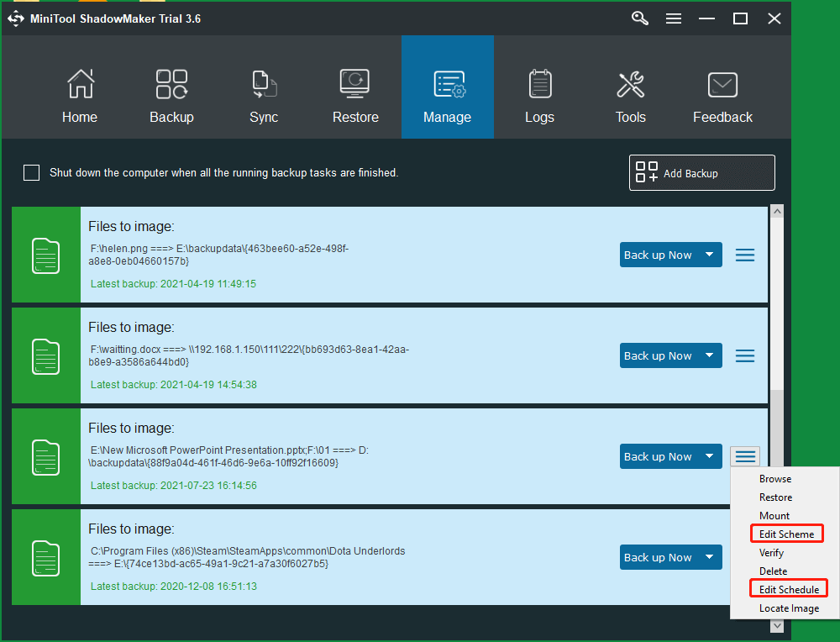Expand Back up Now arrow for waitting.docx task
Screen dimensions: 840x642
tap(709, 355)
